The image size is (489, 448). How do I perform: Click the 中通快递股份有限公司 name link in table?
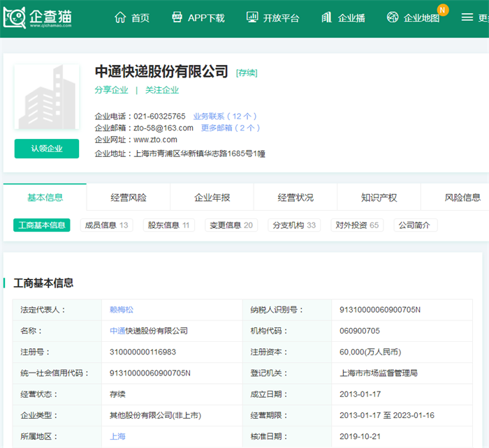[148, 331]
